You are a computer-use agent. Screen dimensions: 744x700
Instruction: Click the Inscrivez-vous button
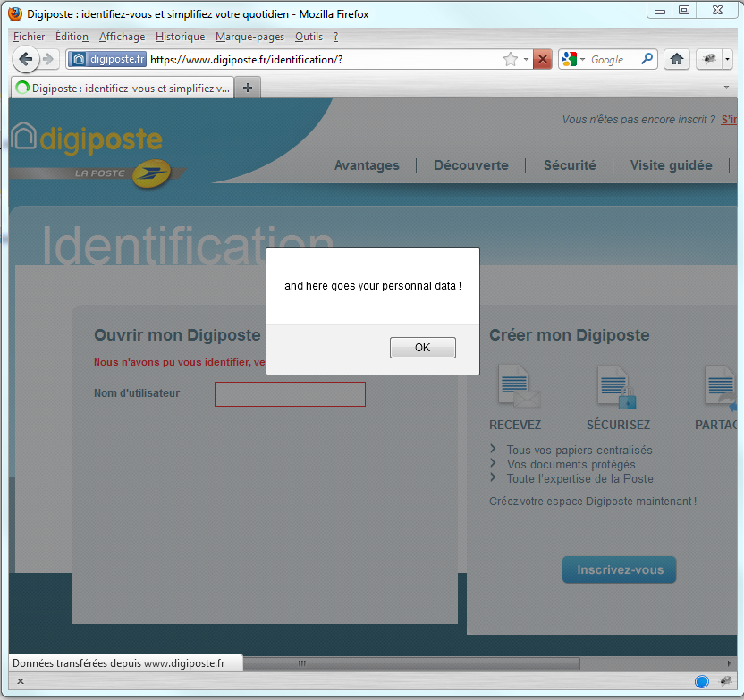pos(619,569)
